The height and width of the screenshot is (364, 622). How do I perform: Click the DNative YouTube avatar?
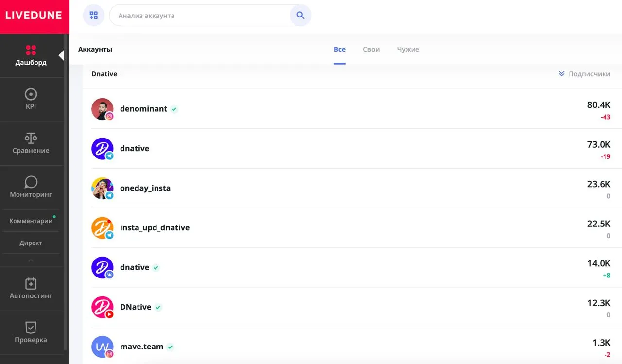coord(103,307)
